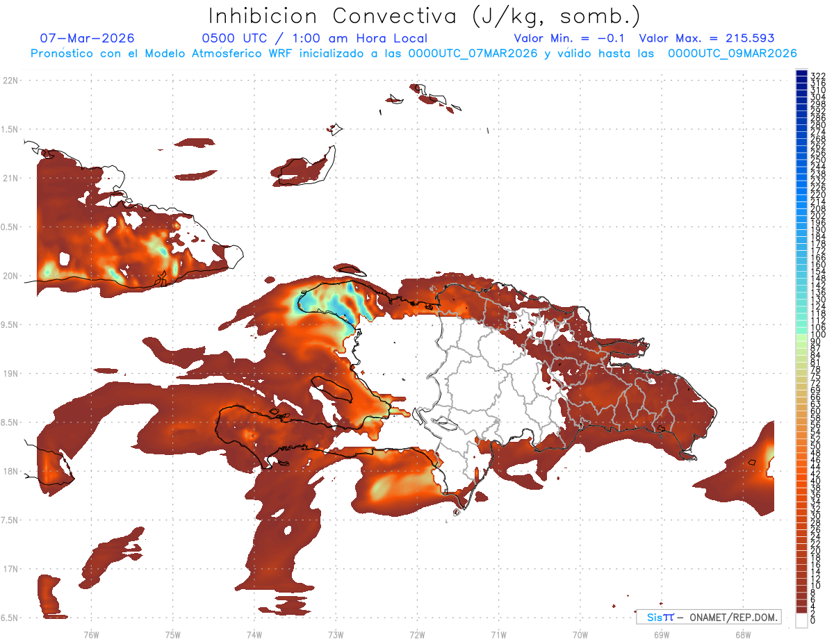Click the pale green colorbar swatch beside 100
834x644 pixels.
click(x=801, y=339)
